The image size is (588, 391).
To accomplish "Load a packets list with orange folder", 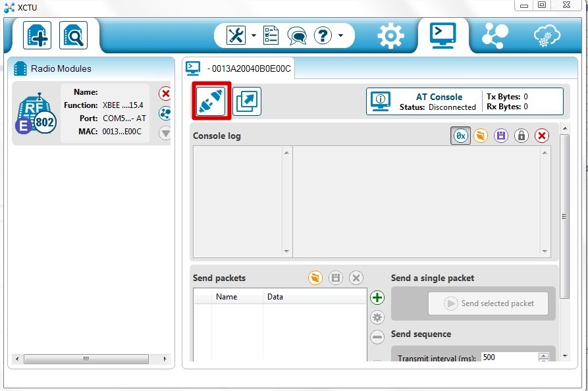I will (315, 278).
